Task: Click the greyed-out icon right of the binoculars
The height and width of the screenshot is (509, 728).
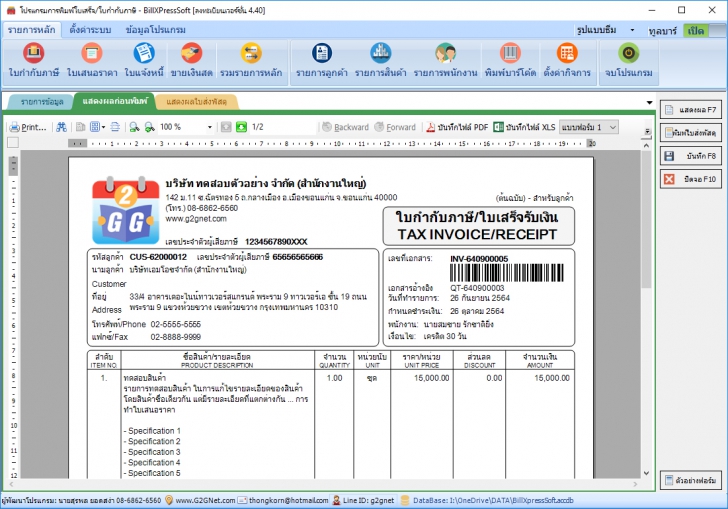Action: 80,127
